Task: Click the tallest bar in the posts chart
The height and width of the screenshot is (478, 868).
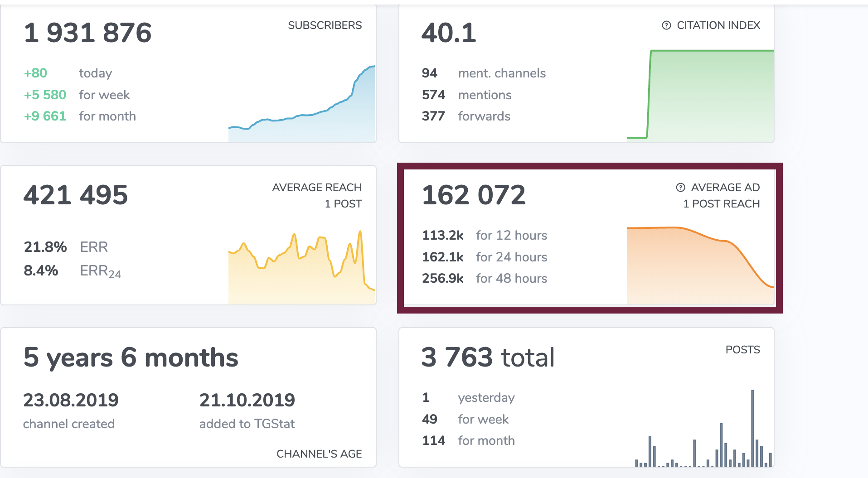Action: (x=752, y=428)
